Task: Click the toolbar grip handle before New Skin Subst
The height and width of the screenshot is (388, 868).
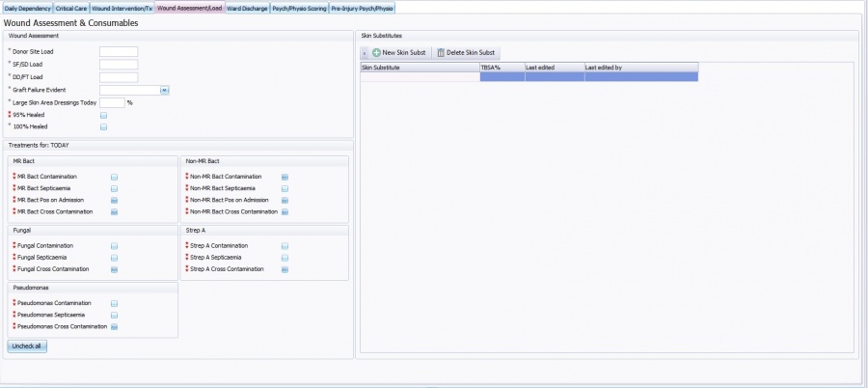Action: point(365,52)
